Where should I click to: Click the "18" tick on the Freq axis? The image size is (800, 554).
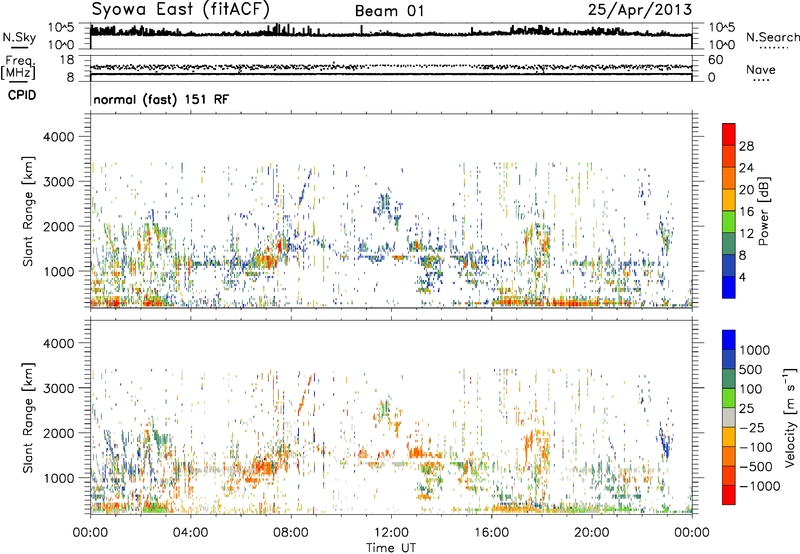(x=67, y=60)
